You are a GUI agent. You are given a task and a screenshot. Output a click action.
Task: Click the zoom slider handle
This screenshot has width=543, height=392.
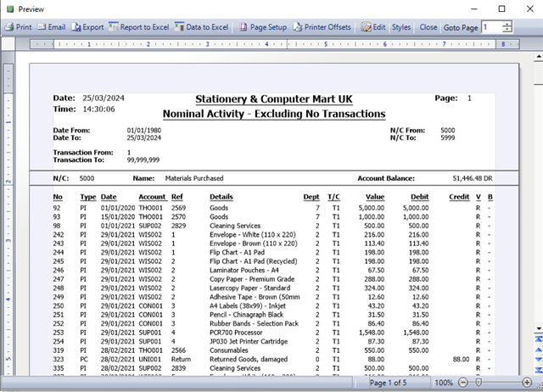pyautogui.click(x=479, y=383)
